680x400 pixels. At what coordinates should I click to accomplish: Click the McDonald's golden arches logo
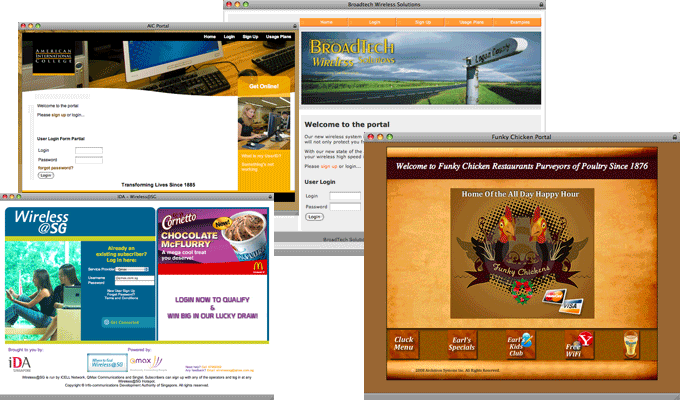coord(258,266)
